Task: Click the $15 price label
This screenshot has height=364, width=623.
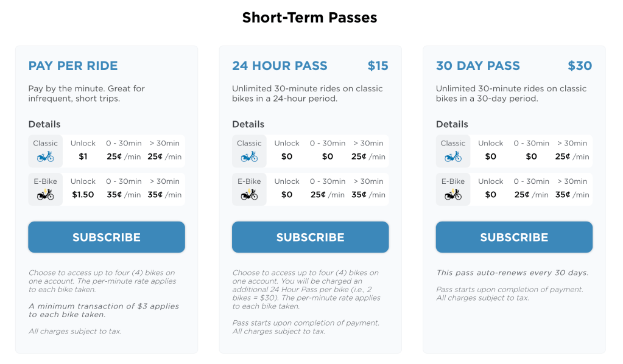Action: (x=378, y=66)
